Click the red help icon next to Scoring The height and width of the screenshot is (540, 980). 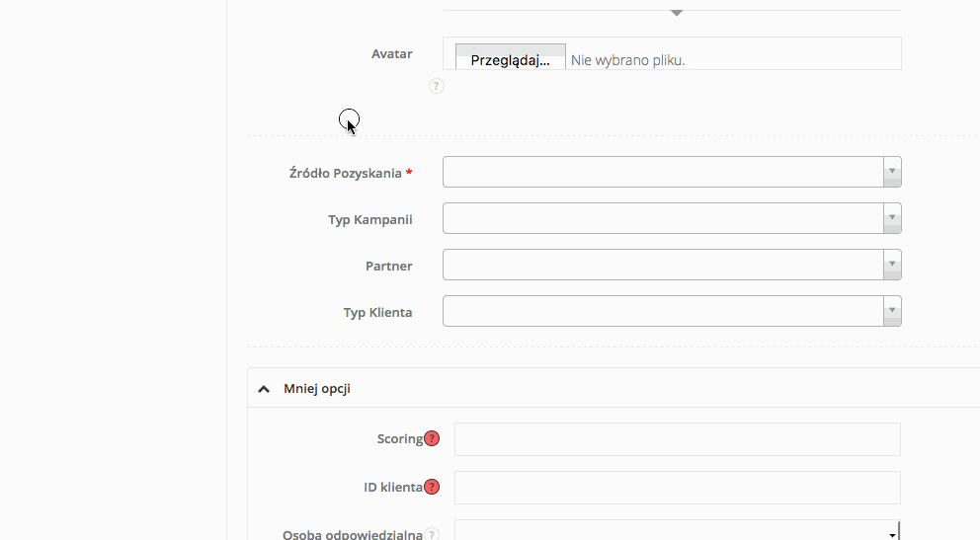(432, 439)
